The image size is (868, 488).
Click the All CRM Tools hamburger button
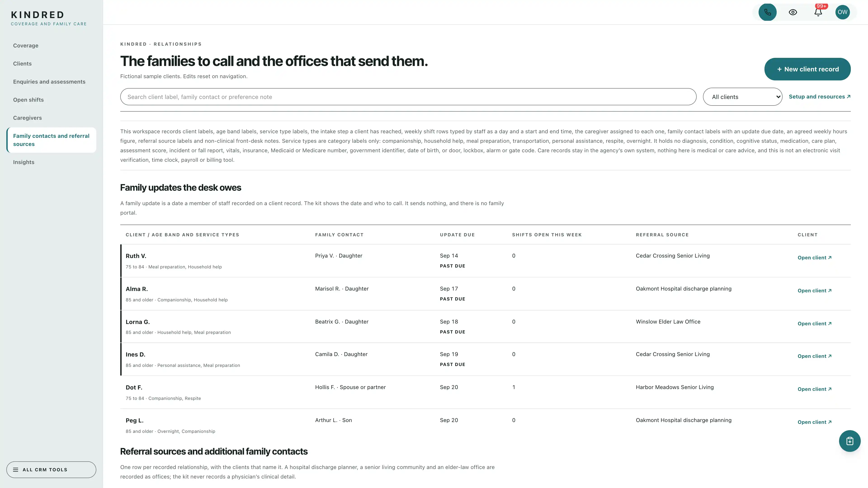pos(51,469)
